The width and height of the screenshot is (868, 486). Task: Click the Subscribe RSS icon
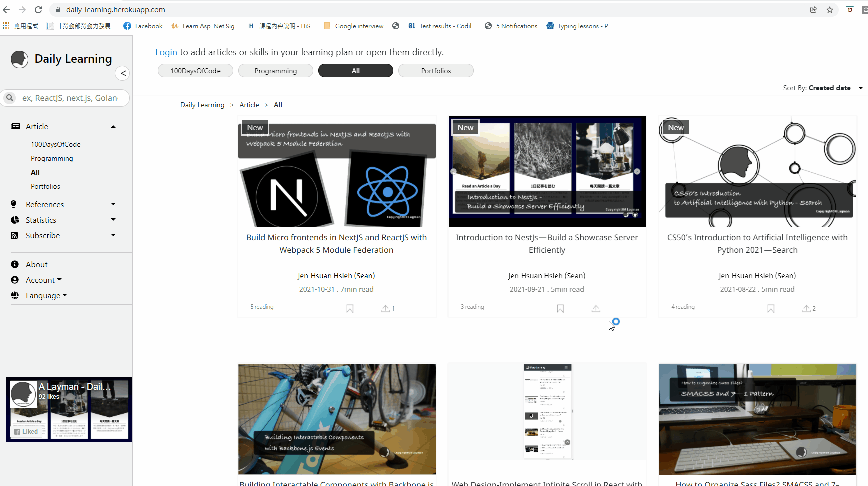click(14, 235)
